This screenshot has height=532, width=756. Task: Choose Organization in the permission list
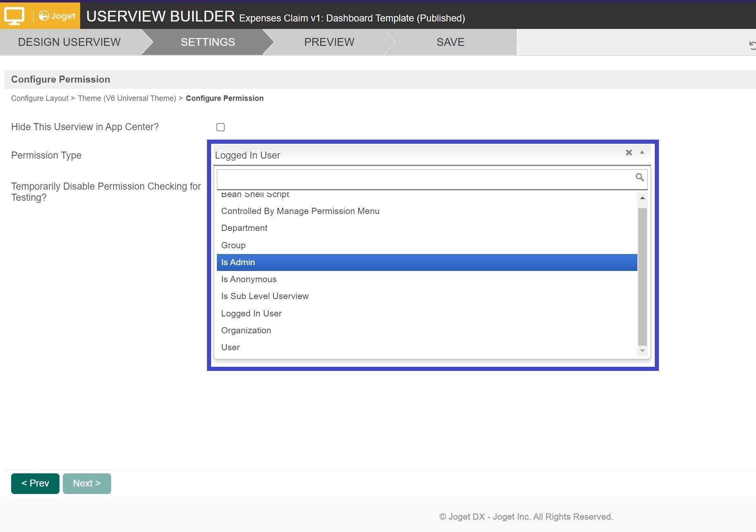(246, 330)
